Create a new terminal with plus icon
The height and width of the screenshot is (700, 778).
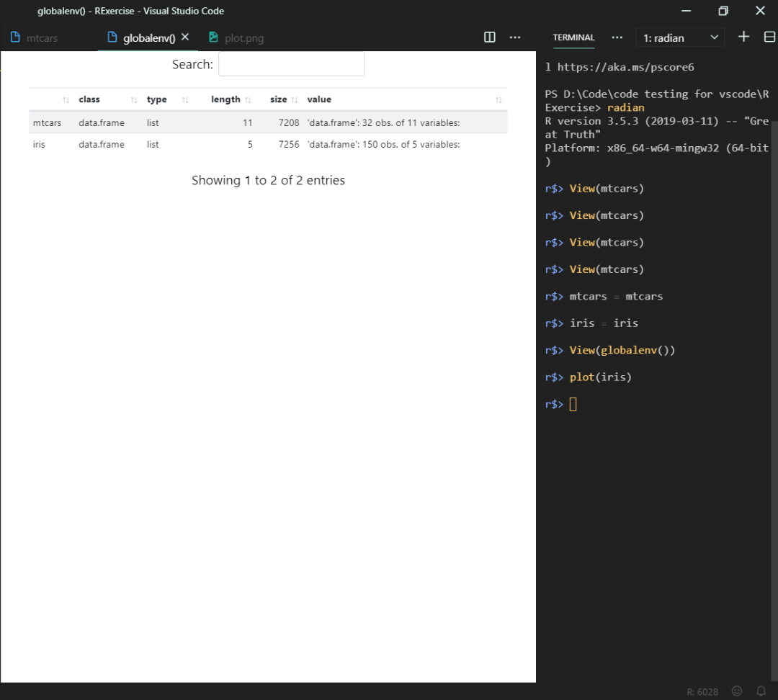click(x=743, y=37)
